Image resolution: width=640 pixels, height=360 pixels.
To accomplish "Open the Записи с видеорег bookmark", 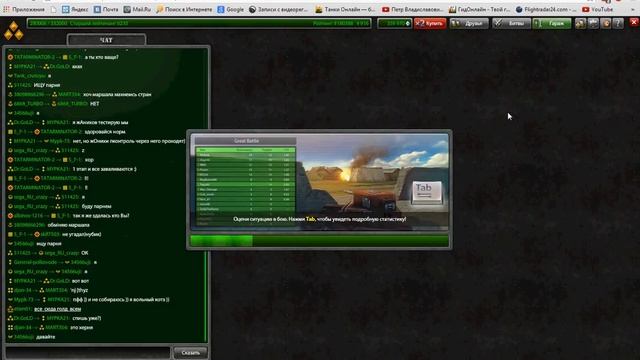I will pos(278,9).
